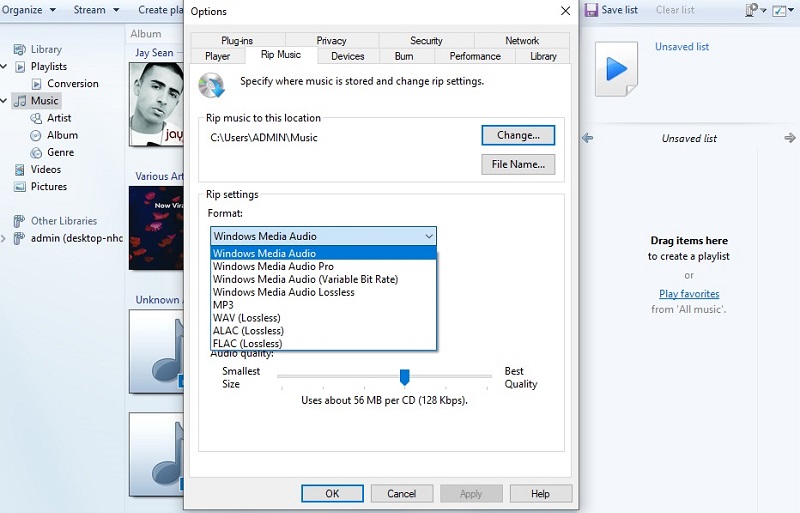The height and width of the screenshot is (513, 800).
Task: Choose Windows Media Audio (Variable Bit Rate)
Action: coord(323,279)
